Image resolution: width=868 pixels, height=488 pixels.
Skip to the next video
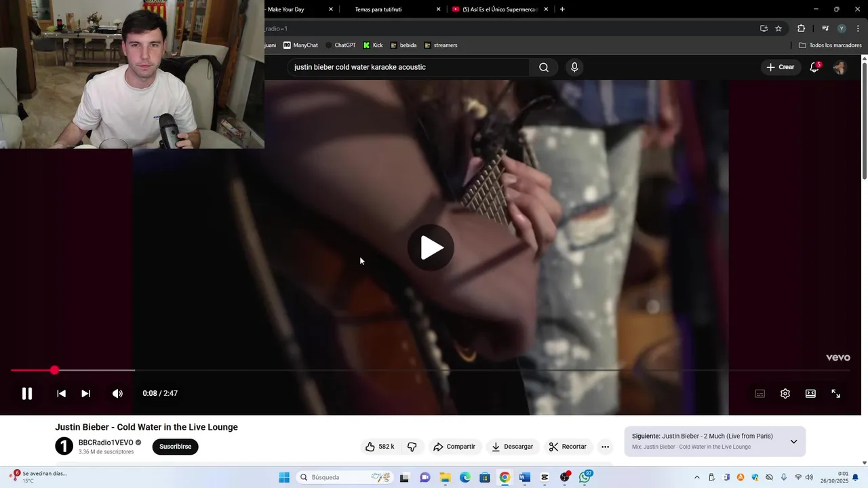pyautogui.click(x=85, y=393)
